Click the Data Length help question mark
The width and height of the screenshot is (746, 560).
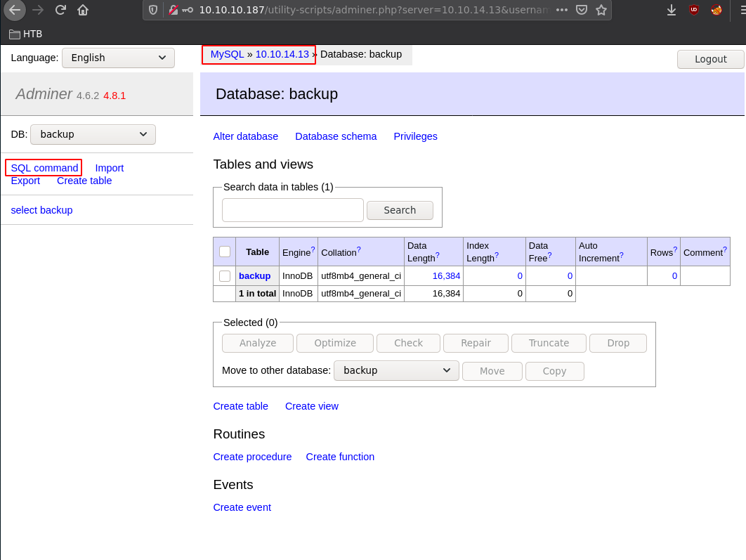[438, 255]
